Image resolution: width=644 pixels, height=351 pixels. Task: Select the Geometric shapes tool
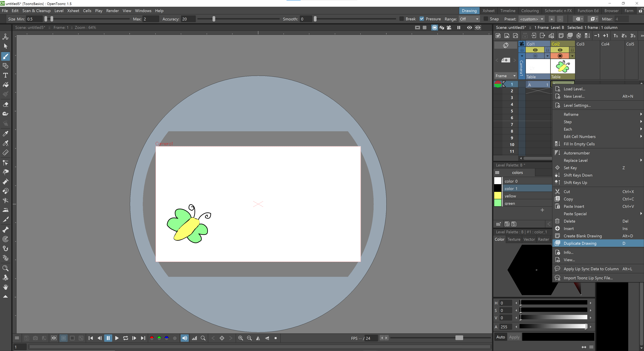(6, 66)
